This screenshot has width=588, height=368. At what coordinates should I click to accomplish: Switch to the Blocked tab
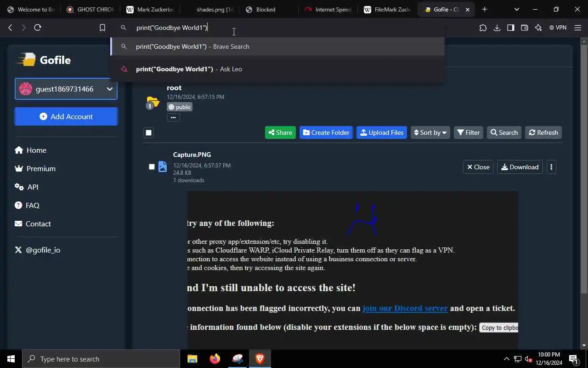(268, 9)
